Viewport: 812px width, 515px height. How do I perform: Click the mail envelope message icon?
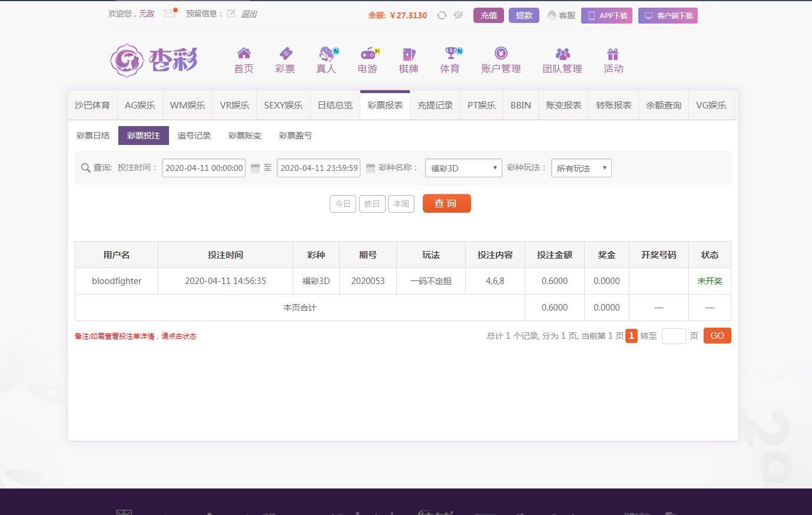[170, 14]
